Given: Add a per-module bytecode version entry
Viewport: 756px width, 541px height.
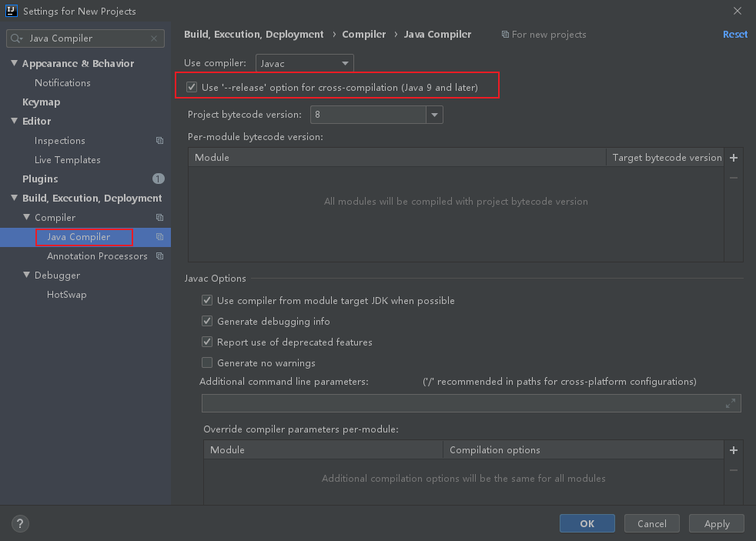Looking at the screenshot, I should point(734,158).
